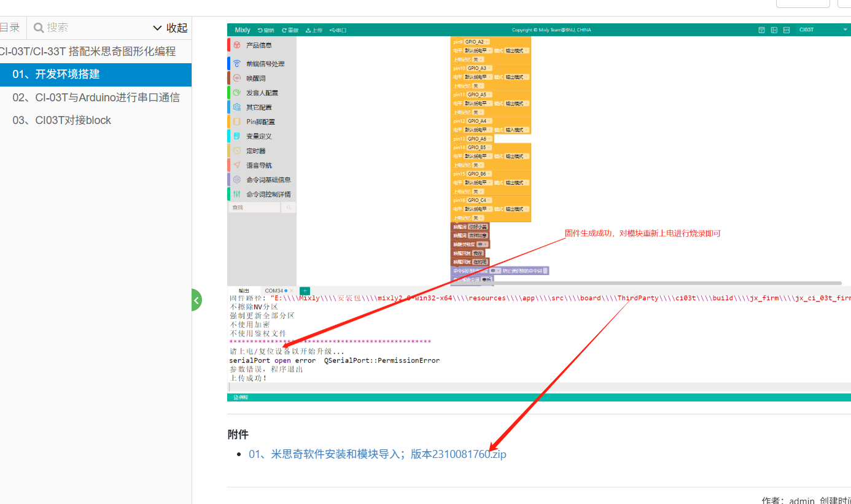This screenshot has height=504, width=851.
Task: Click the green expand arrow on the page edge
Action: (196, 300)
